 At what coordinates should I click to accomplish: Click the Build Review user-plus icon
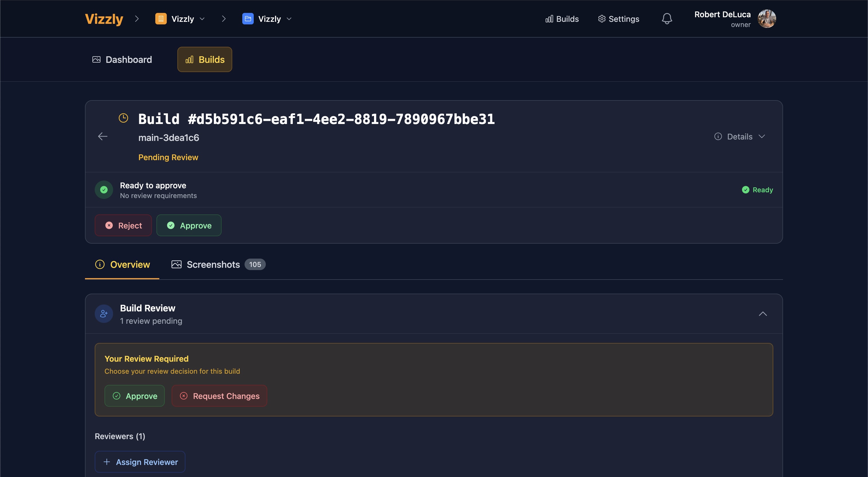104,314
